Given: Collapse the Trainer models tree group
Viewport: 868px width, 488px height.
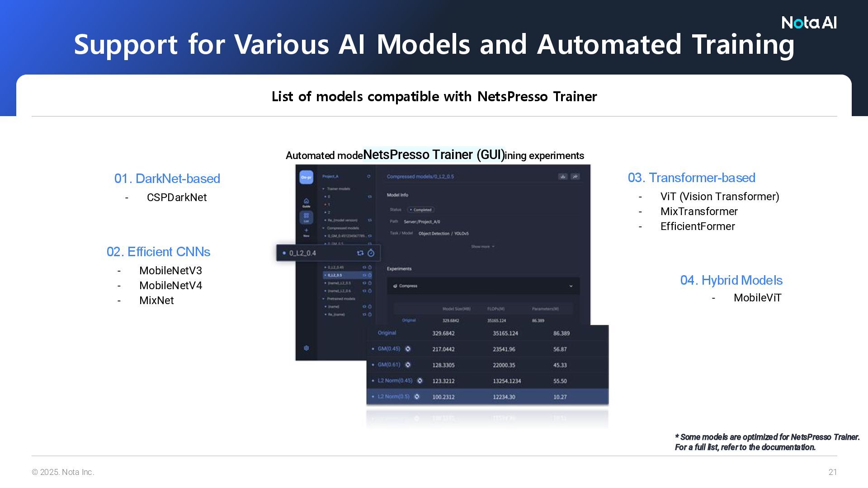Looking at the screenshot, I should click(x=324, y=189).
